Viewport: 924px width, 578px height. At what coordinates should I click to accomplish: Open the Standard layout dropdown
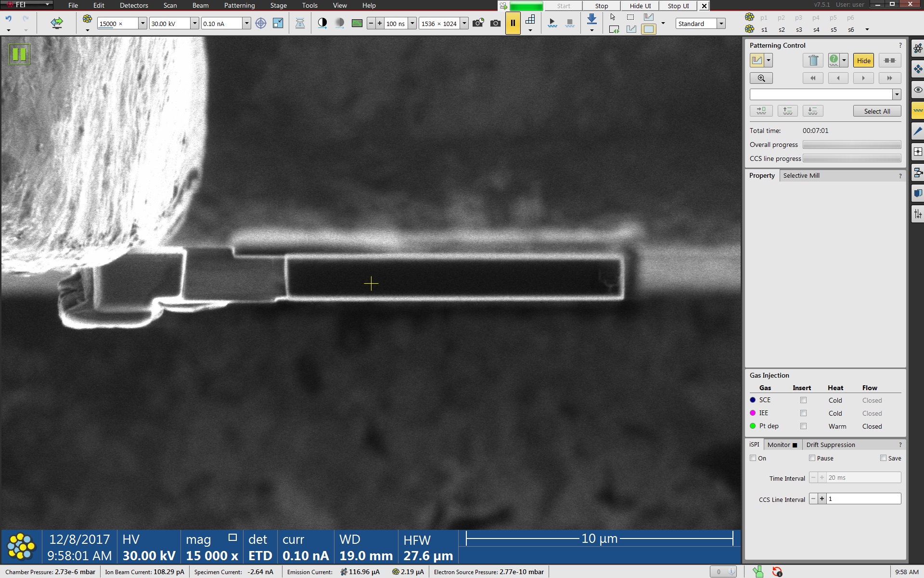(721, 24)
